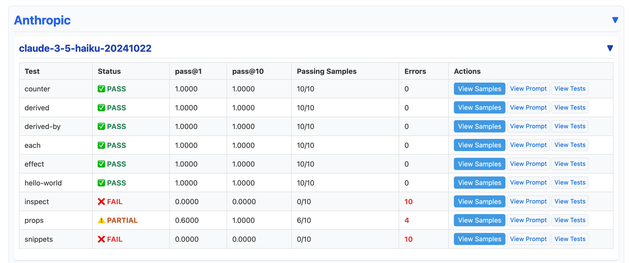This screenshot has width=644, height=263.
Task: View Prompt for the effect test
Action: coord(528,164)
